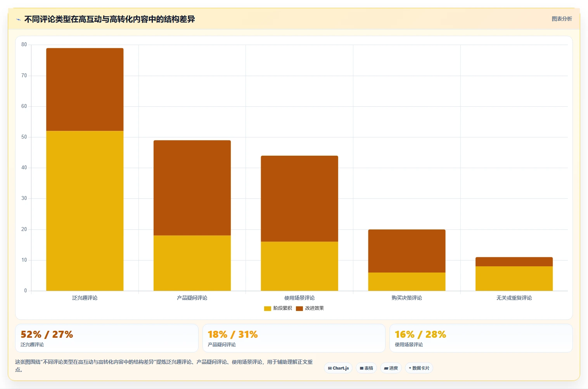Click the 40 y-axis tick label
Image resolution: width=588 pixels, height=389 pixels.
click(24, 168)
